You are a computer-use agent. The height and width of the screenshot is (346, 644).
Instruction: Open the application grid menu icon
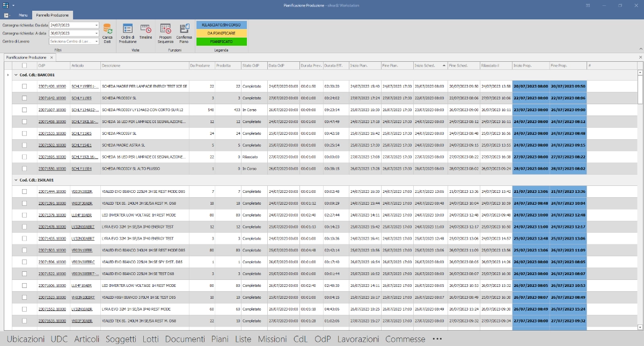point(5,5)
